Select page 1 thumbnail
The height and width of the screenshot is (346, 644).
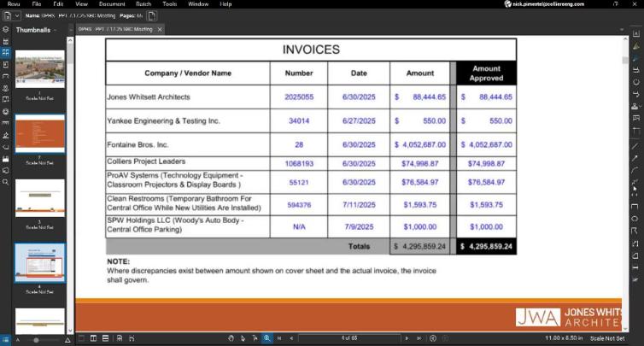40,69
